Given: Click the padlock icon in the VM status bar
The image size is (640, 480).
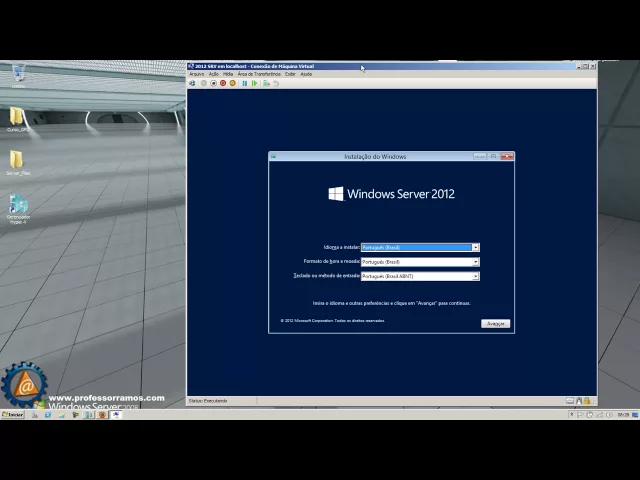Looking at the screenshot, I should pos(587,401).
